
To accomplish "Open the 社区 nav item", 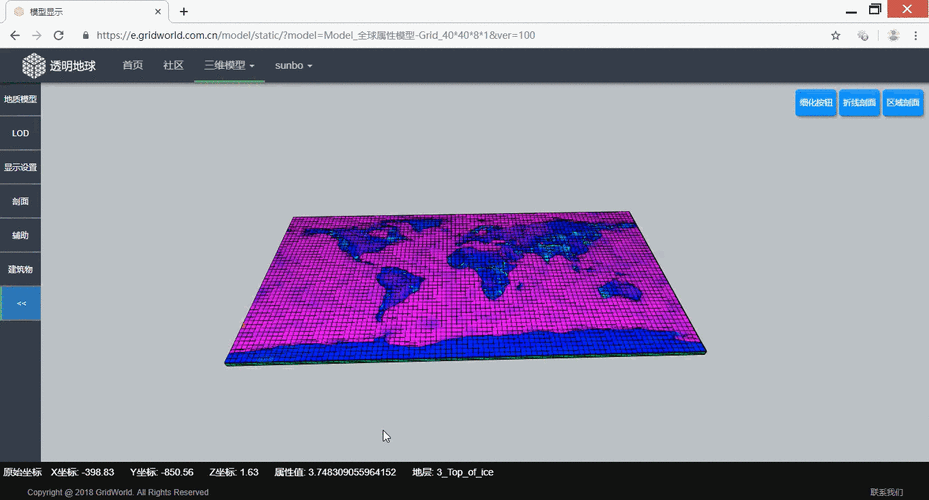I will click(173, 65).
